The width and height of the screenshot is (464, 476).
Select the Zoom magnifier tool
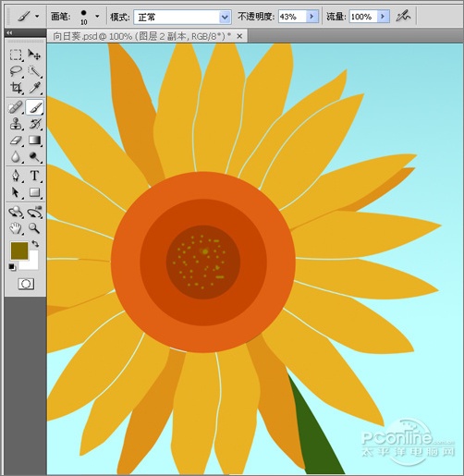point(34,228)
